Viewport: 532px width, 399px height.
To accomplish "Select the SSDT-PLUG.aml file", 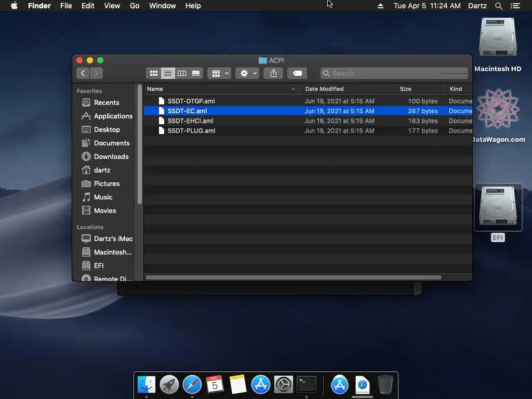I will (x=308, y=130).
